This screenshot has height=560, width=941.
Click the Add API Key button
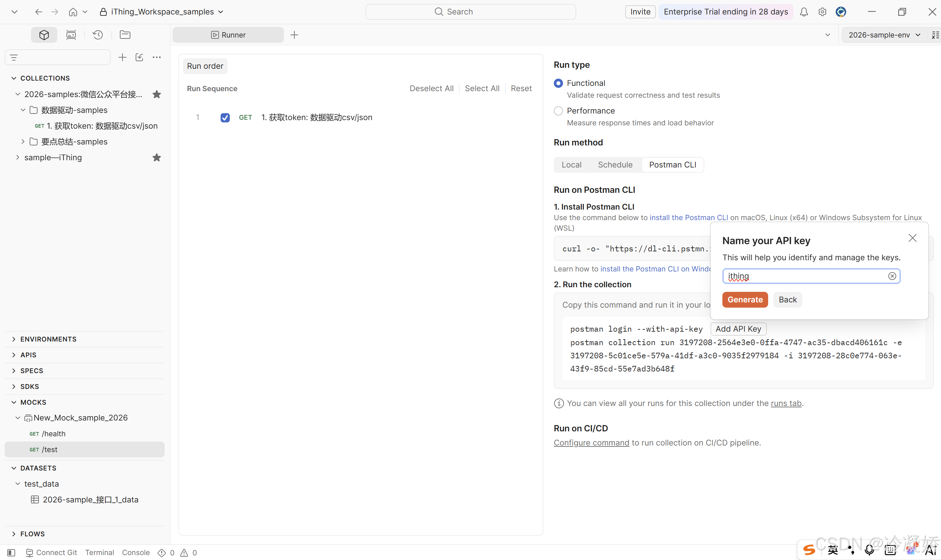click(x=738, y=329)
